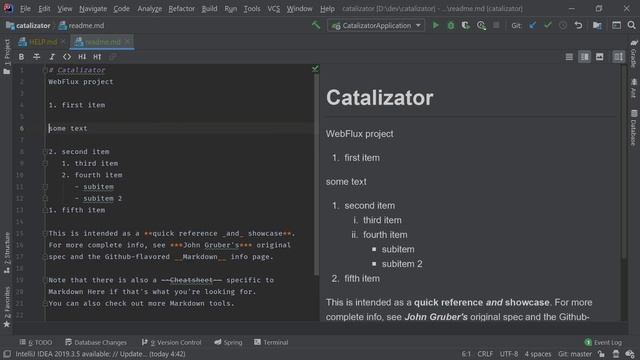This screenshot has height=360, width=640.
Task: Open the Analyze menu
Action: pos(149,9)
